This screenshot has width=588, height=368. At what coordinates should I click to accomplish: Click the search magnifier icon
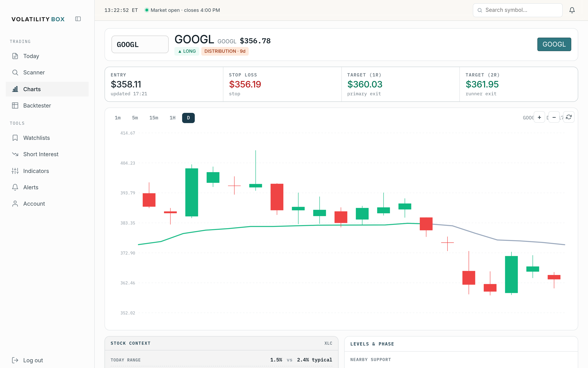point(480,10)
